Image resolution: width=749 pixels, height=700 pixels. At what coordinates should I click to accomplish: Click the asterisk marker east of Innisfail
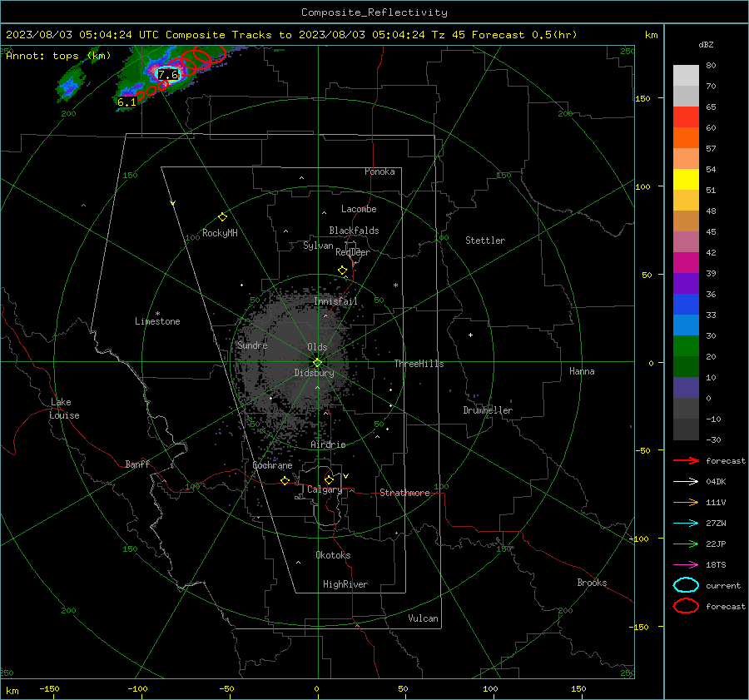[x=395, y=285]
